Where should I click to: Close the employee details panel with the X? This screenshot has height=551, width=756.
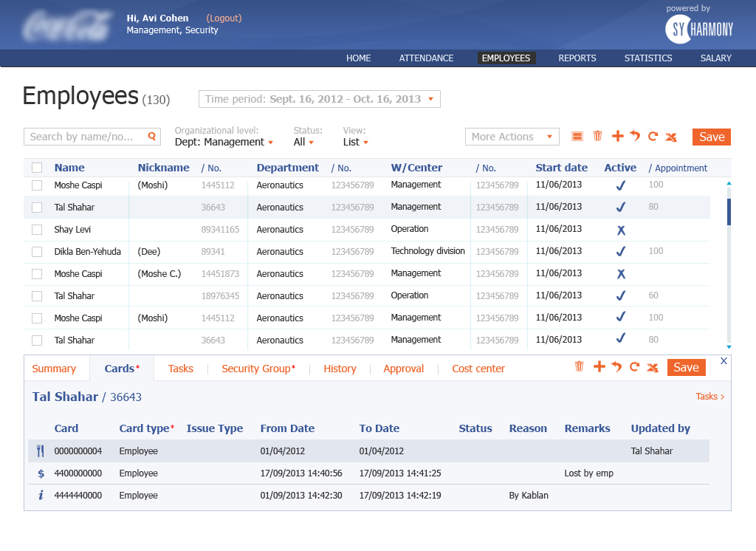pyautogui.click(x=724, y=361)
